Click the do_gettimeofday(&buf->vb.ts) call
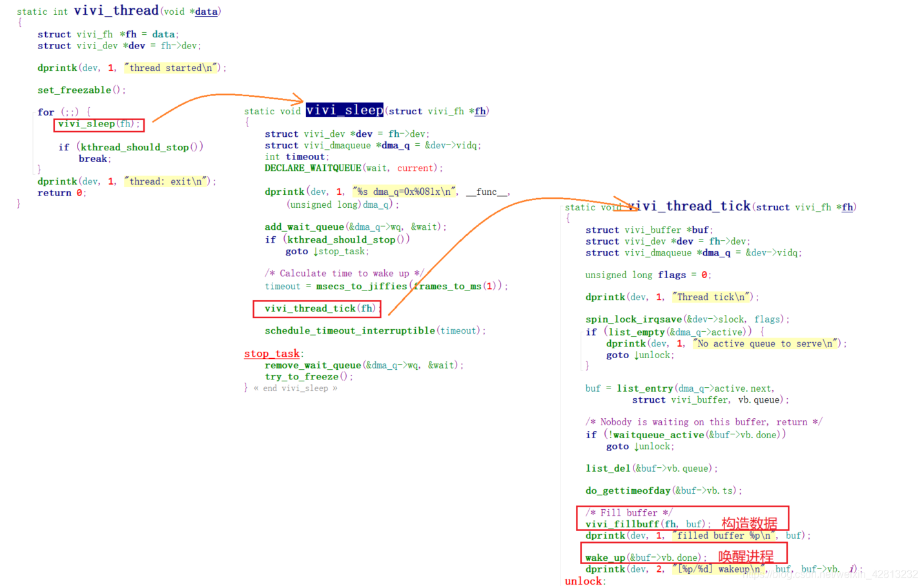 click(664, 490)
